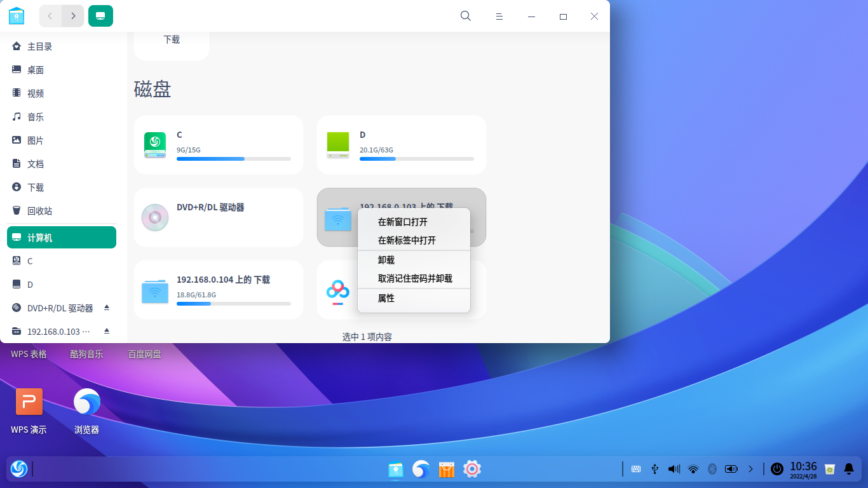
Task: Select the 视频 (Videos) sidebar entry
Action: (x=35, y=93)
